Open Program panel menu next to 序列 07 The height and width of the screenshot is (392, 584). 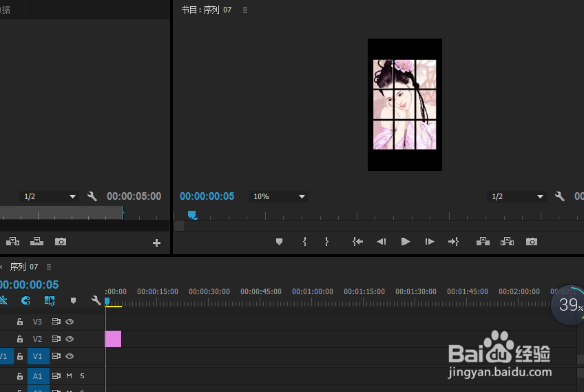(x=245, y=10)
